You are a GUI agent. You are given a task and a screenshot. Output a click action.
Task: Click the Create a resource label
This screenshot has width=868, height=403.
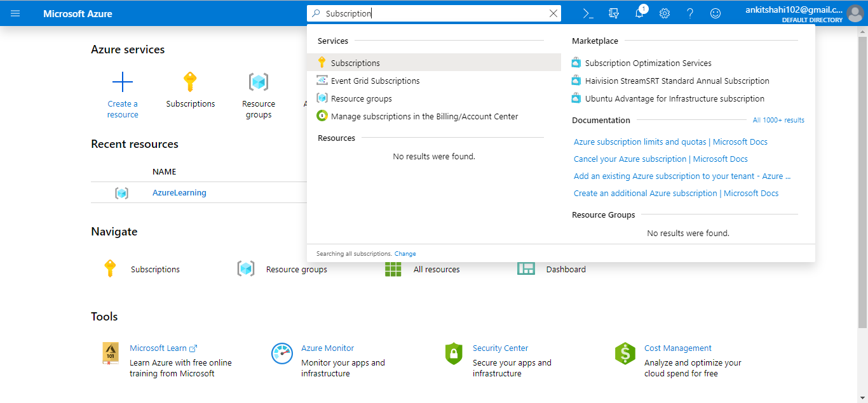click(x=123, y=109)
